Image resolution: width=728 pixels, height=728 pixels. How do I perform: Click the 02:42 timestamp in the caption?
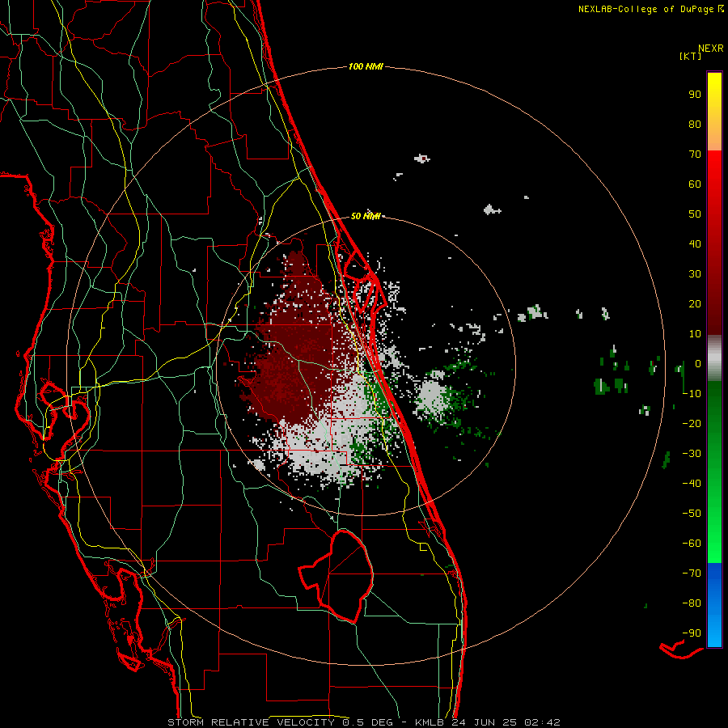pos(540,722)
